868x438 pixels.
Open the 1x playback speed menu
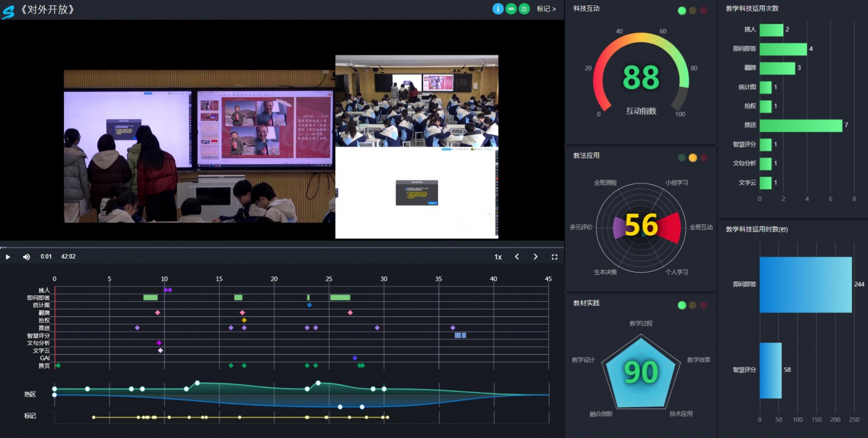(498, 257)
